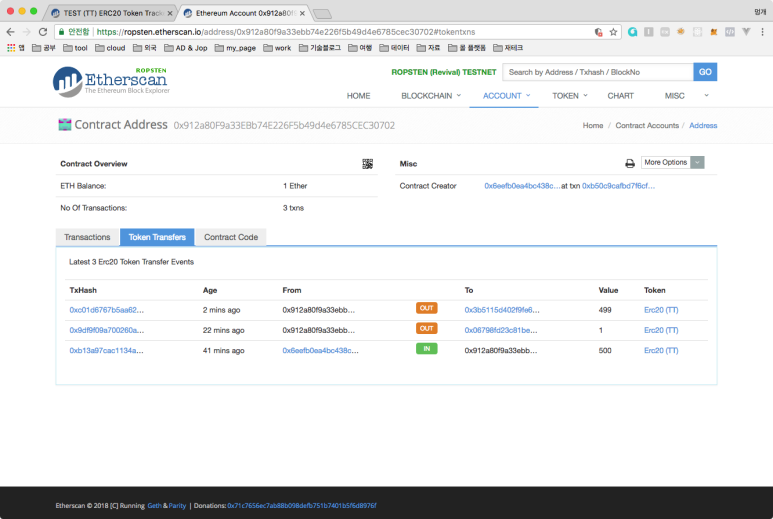This screenshot has width=773, height=519.
Task: Open the Chrome three-dot menu
Action: point(762,32)
